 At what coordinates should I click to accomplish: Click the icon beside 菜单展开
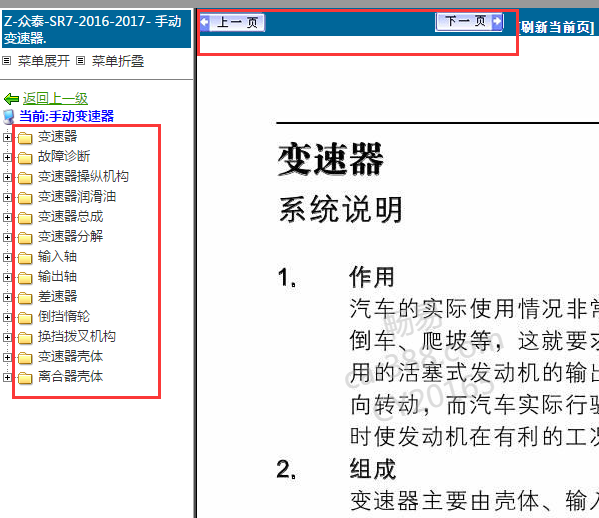[7, 60]
